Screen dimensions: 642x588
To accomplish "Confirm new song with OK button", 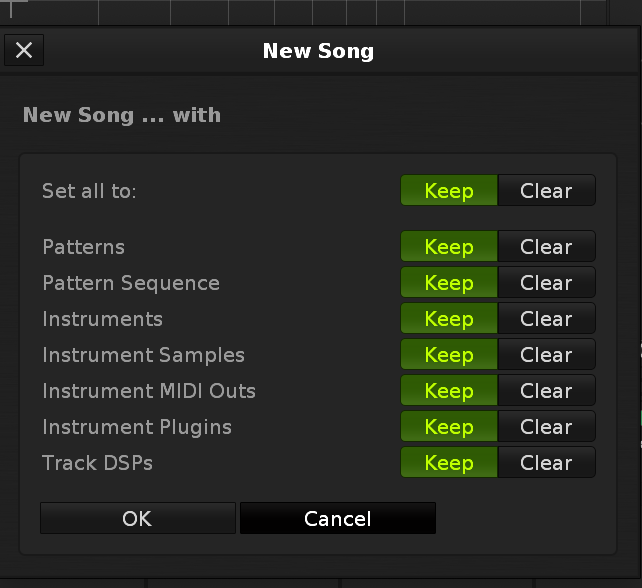I will [137, 518].
